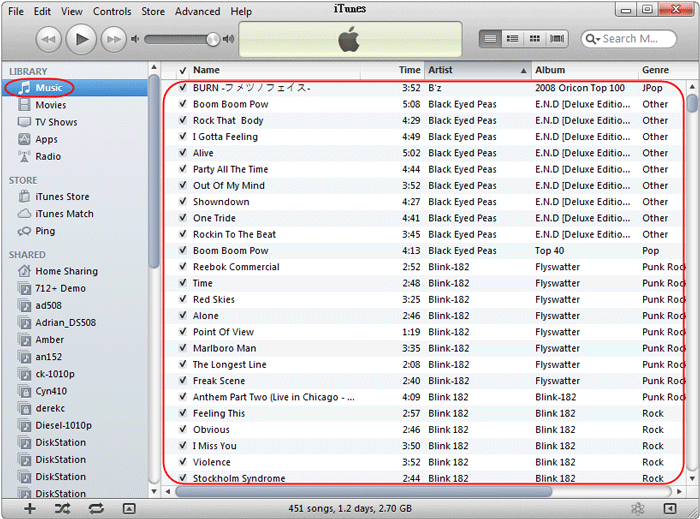Adjust the volume slider knob

213,39
